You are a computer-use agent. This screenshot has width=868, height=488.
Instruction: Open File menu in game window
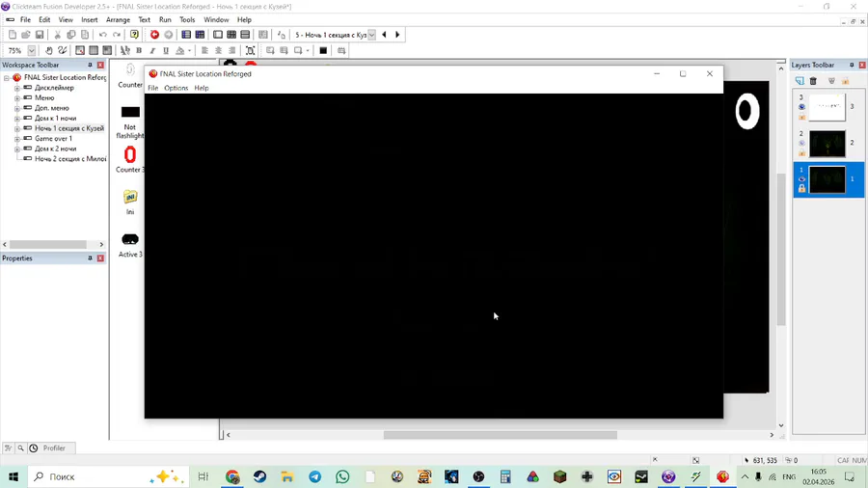click(x=152, y=88)
